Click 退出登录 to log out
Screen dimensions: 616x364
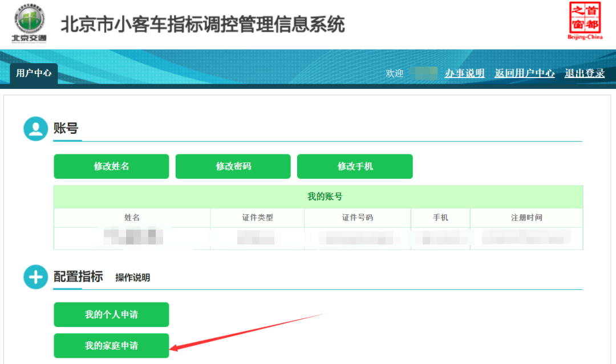point(585,73)
